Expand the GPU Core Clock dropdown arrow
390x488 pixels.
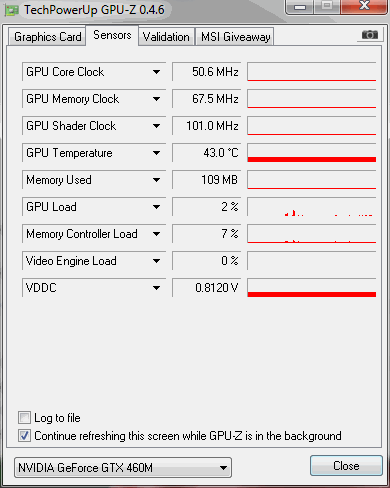tap(156, 72)
